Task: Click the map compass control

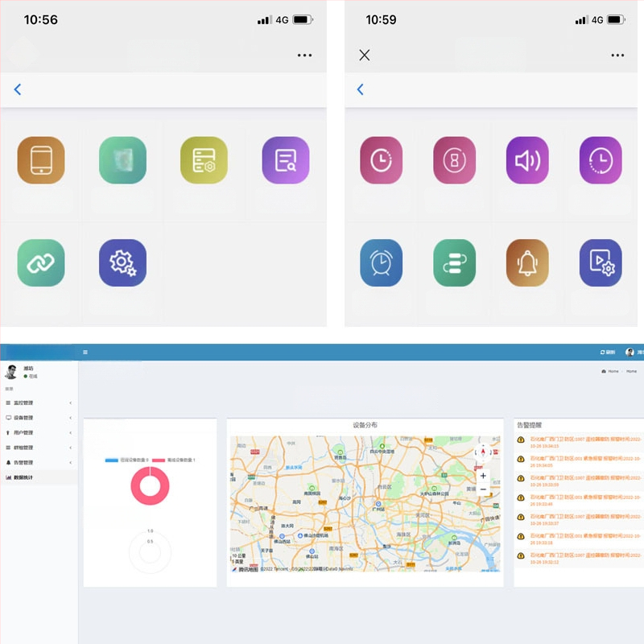Action: click(483, 452)
